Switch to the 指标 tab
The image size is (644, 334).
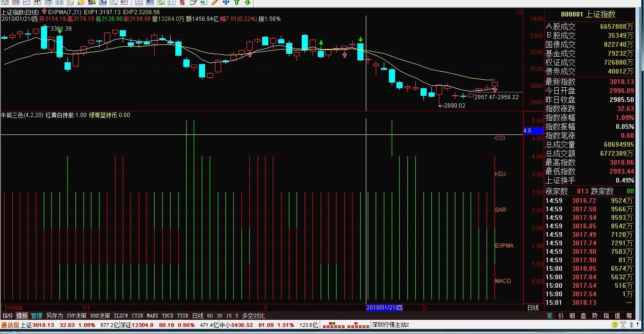click(x=8, y=316)
